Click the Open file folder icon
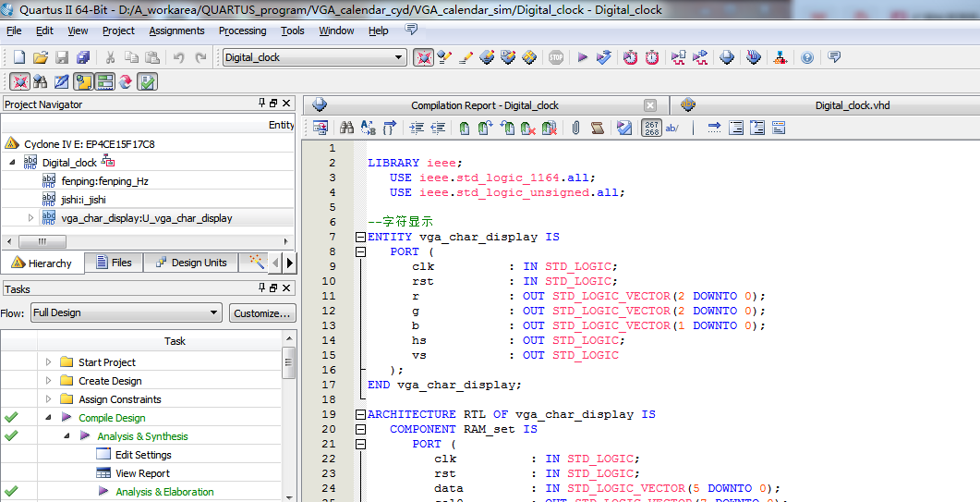980x502 pixels. pos(39,57)
